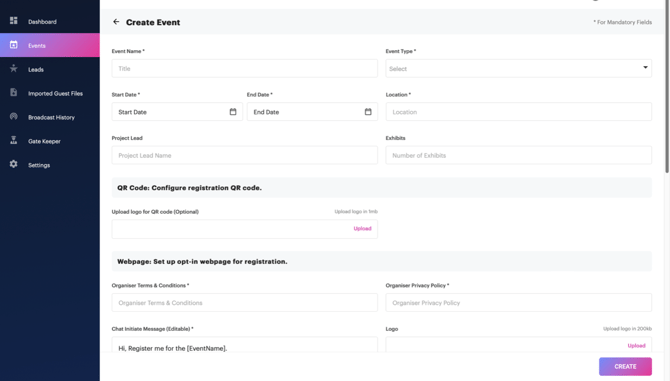Screen dimensions: 670x381
Task: Go back using the arrow beside Create Event
Action: (116, 22)
